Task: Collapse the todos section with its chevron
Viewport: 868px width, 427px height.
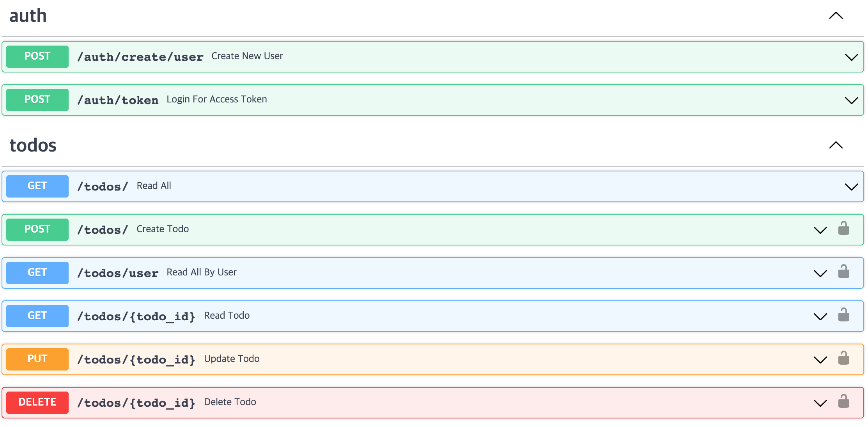Action: tap(836, 146)
